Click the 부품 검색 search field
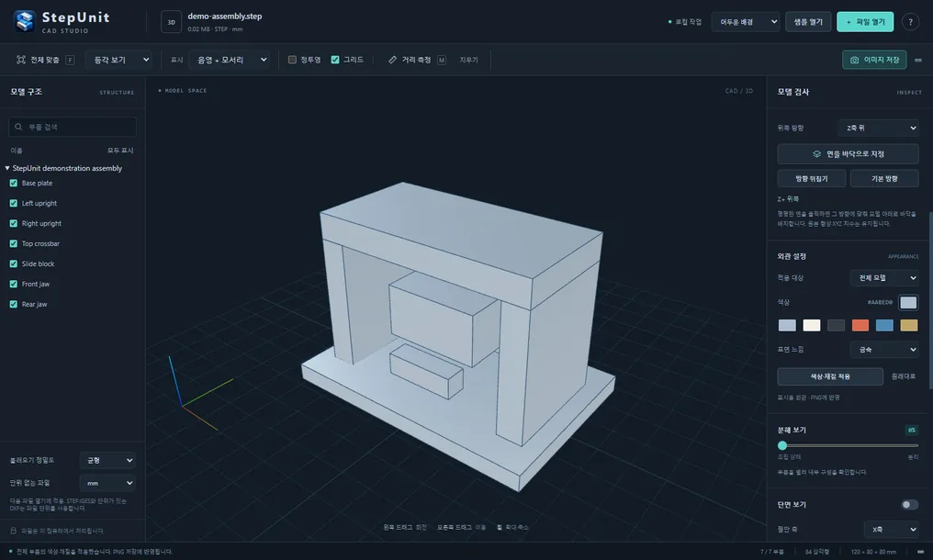This screenshot has height=560, width=933. pos(73,127)
